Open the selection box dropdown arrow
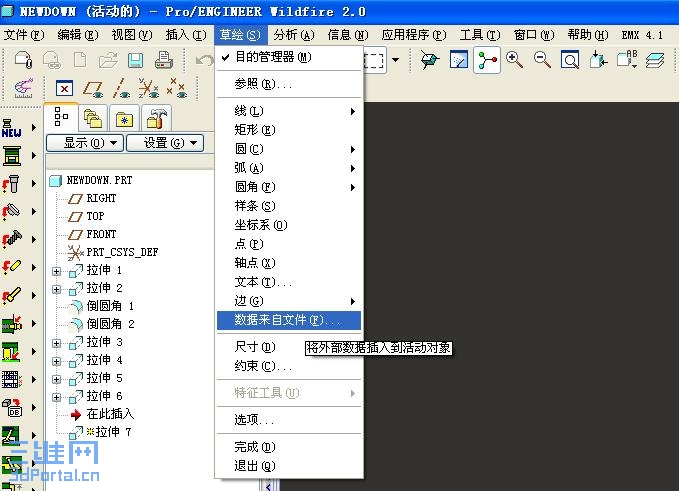Screen dimensions: 679x491 (x=395, y=60)
